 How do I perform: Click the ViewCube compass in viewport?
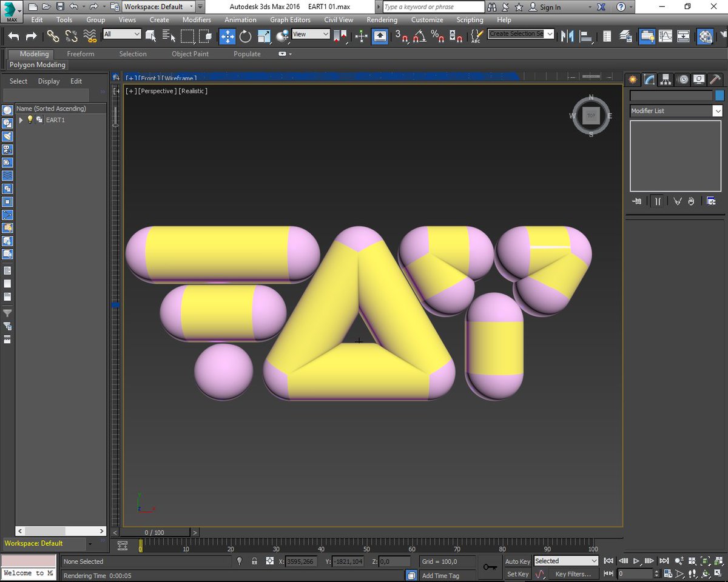click(x=591, y=116)
